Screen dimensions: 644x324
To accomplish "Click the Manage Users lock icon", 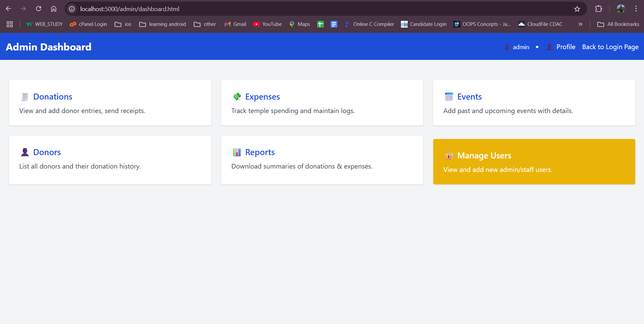I will tap(449, 155).
